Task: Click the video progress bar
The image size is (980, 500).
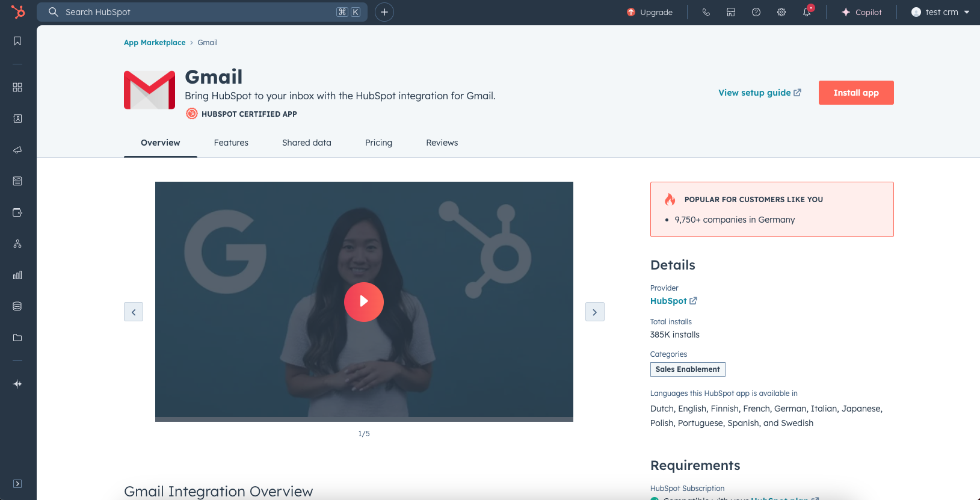Action: pyautogui.click(x=364, y=419)
